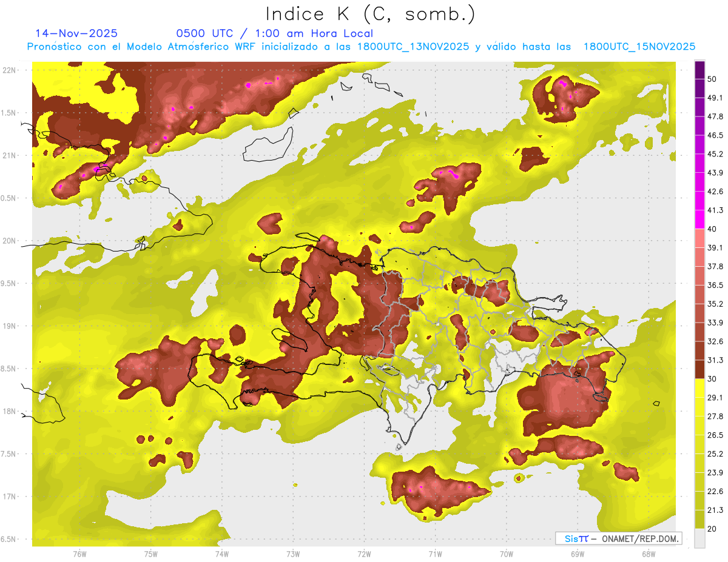
Task: Click the chart title 'Indice K (C, somb.)'
Action: coord(371,15)
